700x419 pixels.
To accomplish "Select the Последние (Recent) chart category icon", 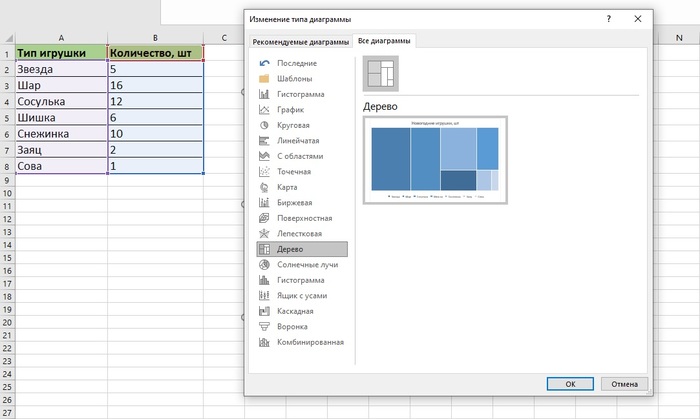I will (264, 63).
